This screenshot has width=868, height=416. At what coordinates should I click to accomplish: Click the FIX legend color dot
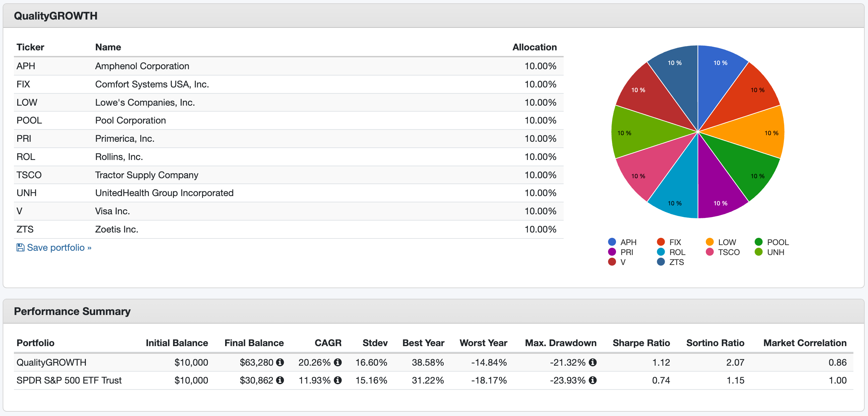coord(661,242)
